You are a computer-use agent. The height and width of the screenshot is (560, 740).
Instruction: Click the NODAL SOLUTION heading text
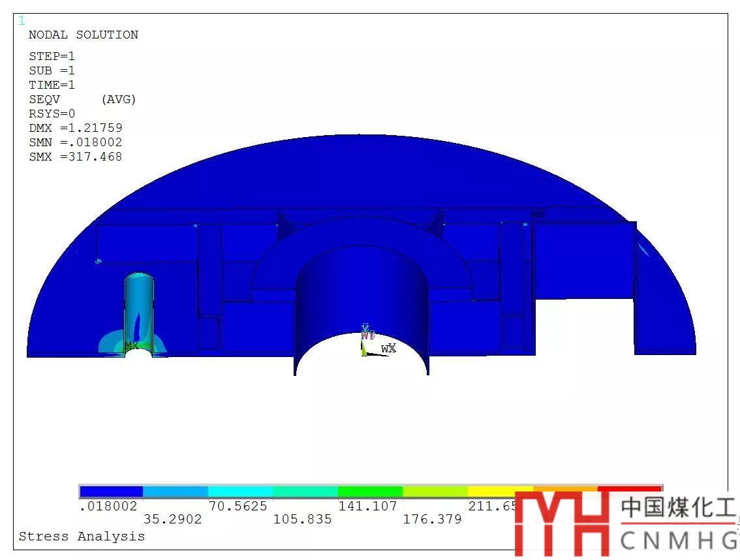point(83,35)
